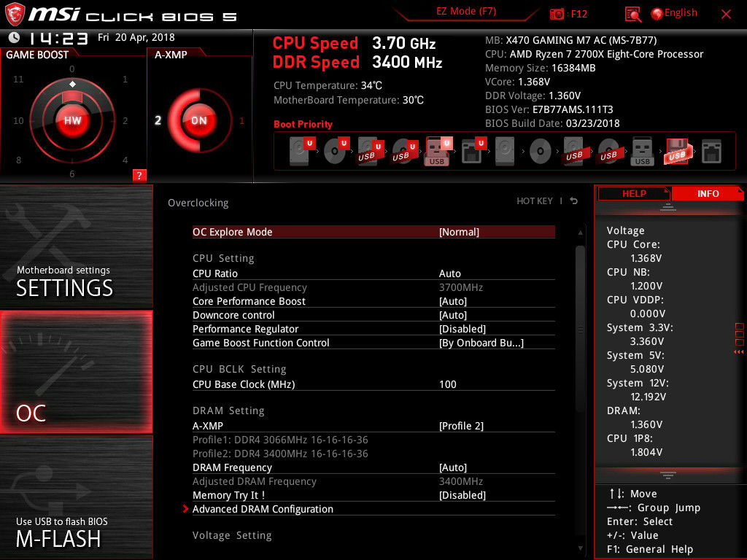
Task: Select the USB floppy boot device icon
Action: 677,151
